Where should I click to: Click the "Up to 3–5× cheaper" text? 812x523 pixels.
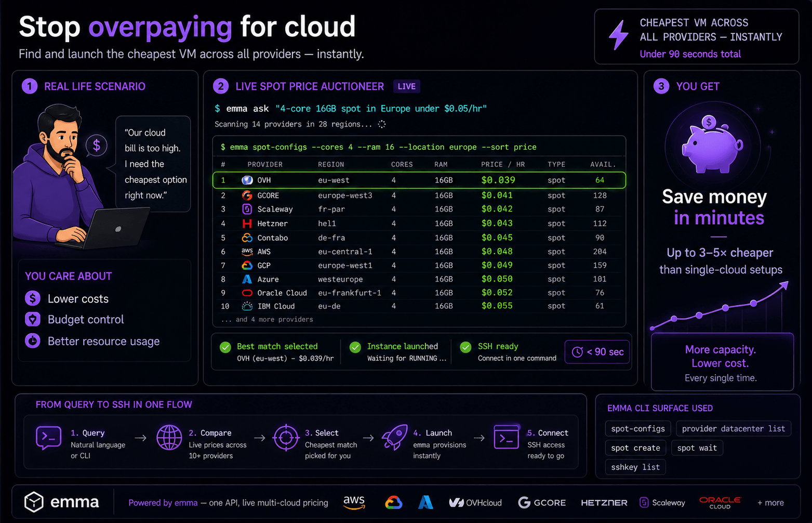[x=720, y=253]
